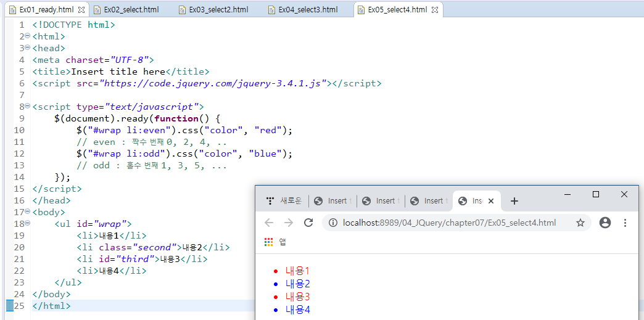Image resolution: width=644 pixels, height=320 pixels.
Task: Reload the page in Chrome
Action: [x=308, y=223]
